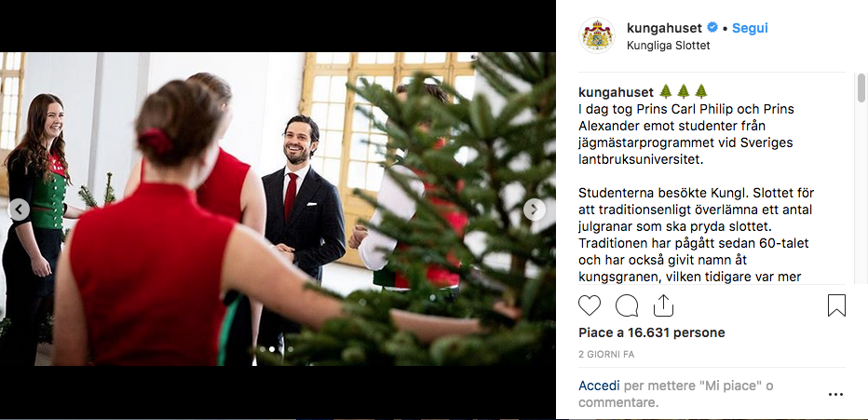Open more options via the three dots
The width and height of the screenshot is (868, 420).
835,395
